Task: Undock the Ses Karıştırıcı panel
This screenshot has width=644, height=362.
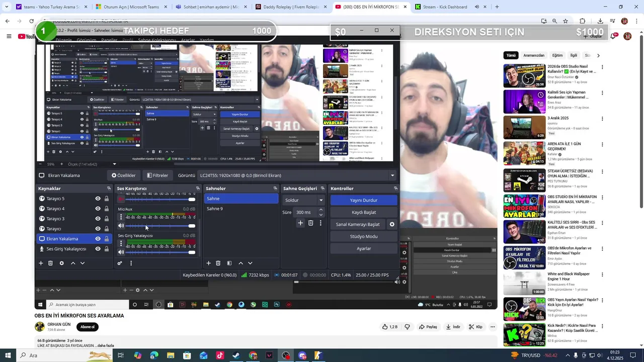Action: [x=198, y=189]
